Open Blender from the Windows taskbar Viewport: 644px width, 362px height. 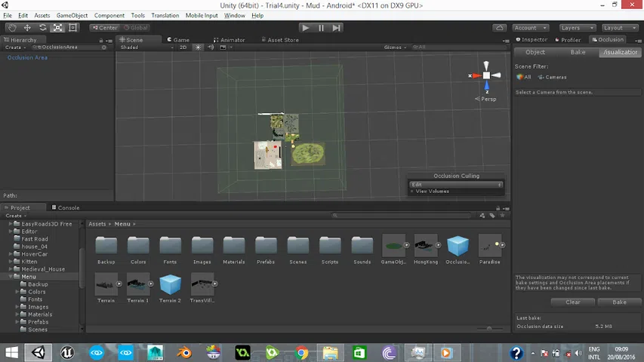184,352
